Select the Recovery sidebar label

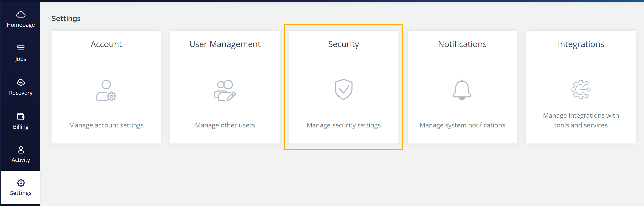[21, 93]
